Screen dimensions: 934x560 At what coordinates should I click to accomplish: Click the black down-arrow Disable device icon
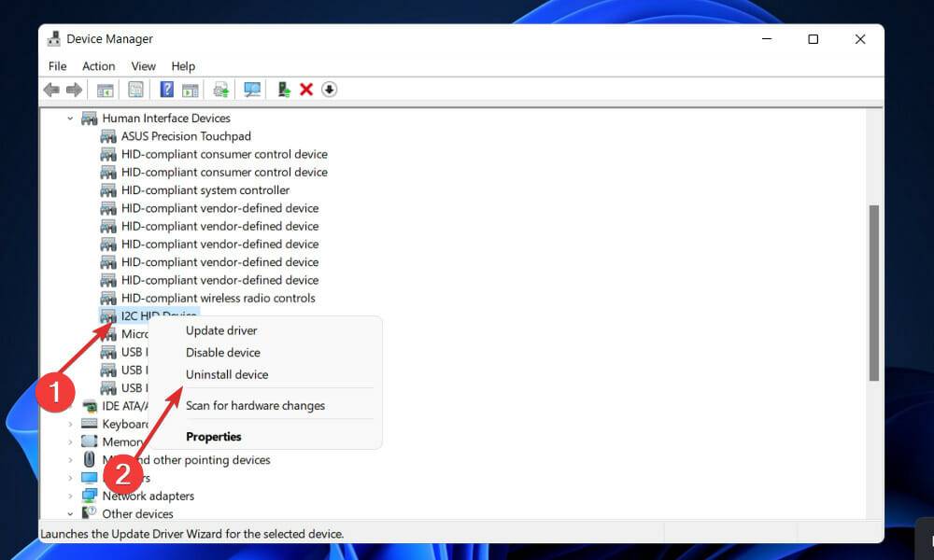tap(329, 90)
